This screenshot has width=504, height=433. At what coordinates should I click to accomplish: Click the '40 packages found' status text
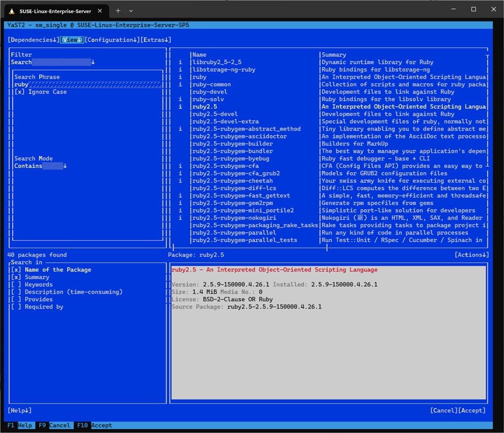37,255
